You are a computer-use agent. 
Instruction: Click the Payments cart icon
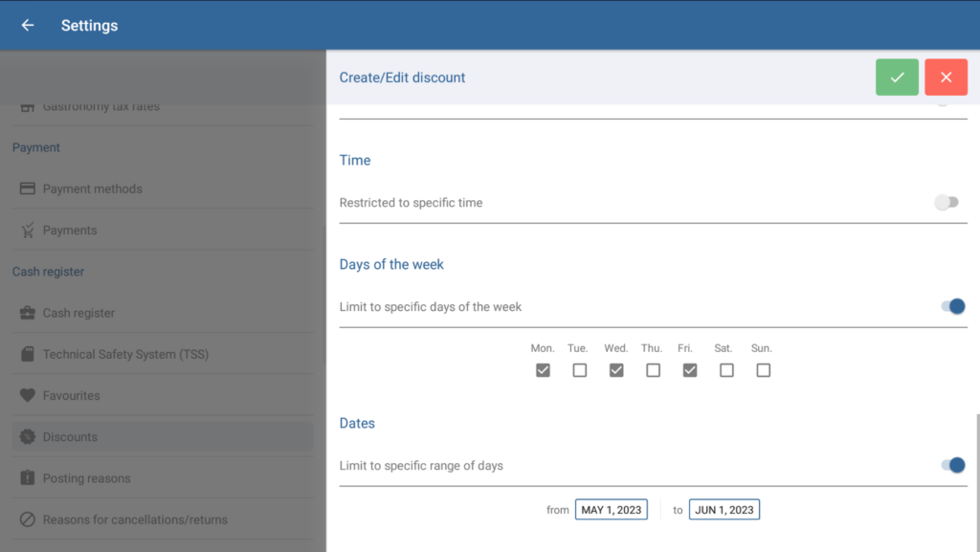(28, 231)
